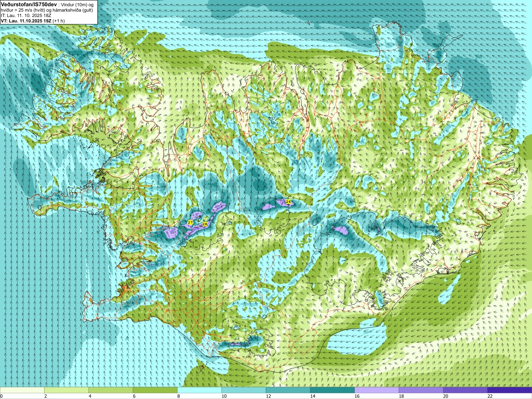
Task: Click the hviður > 25 m/s legend line
Action: pos(47,10)
